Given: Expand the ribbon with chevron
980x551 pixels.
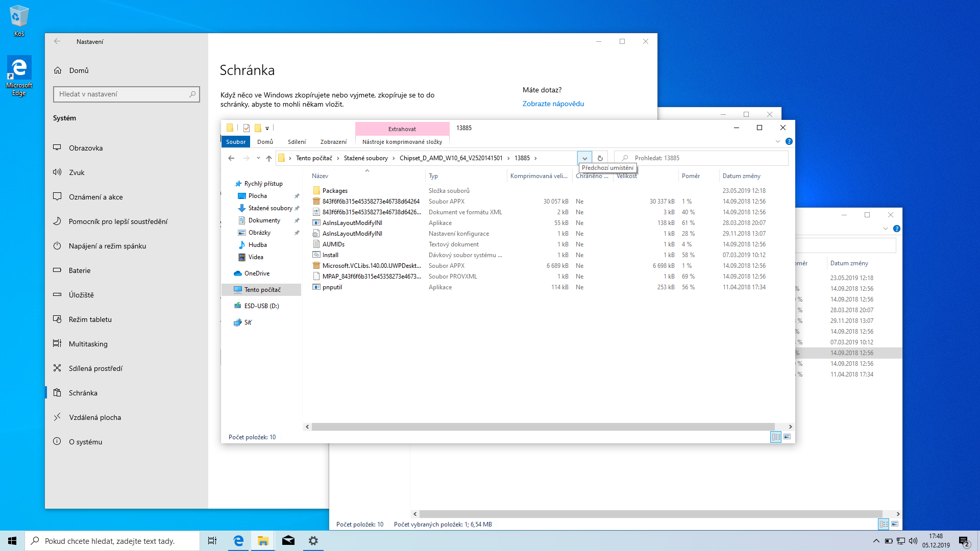Looking at the screenshot, I should pyautogui.click(x=778, y=141).
